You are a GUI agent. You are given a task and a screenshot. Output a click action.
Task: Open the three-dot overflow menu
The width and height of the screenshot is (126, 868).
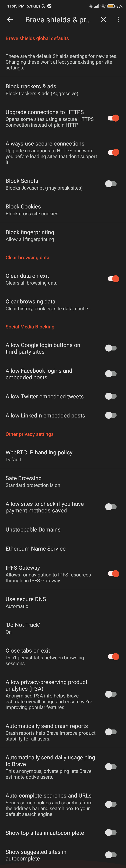118,20
